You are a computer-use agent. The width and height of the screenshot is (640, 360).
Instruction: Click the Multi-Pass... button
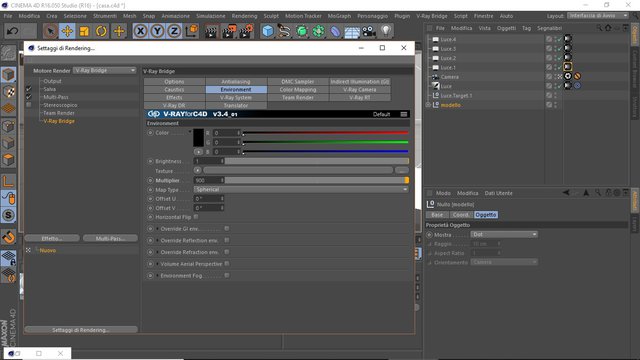(110, 238)
